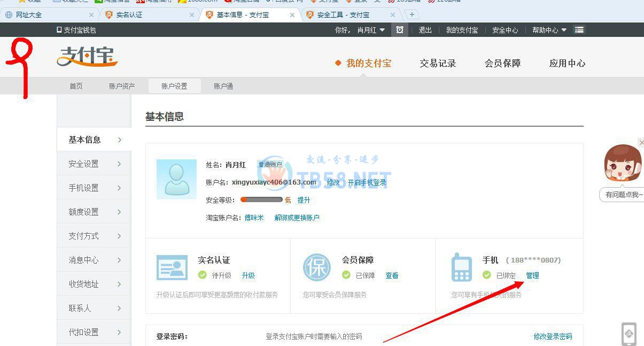The width and height of the screenshot is (644, 346).
Task: Click the chevron on the 联系人 row
Action: [x=120, y=308]
